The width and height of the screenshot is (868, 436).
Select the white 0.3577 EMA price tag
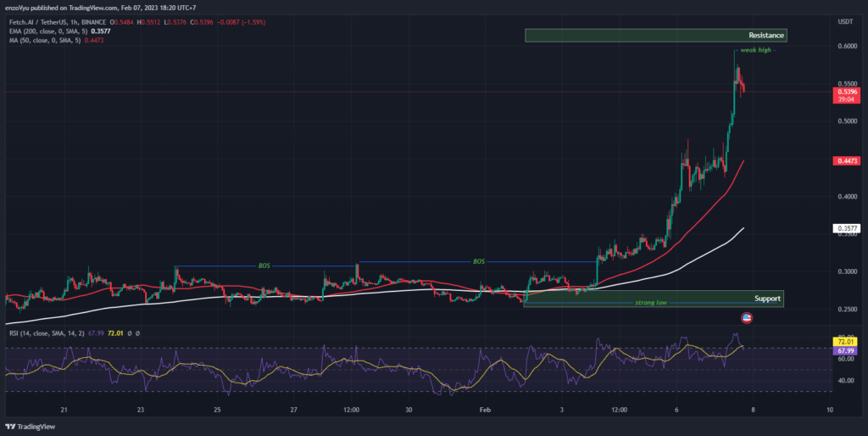[x=847, y=228]
